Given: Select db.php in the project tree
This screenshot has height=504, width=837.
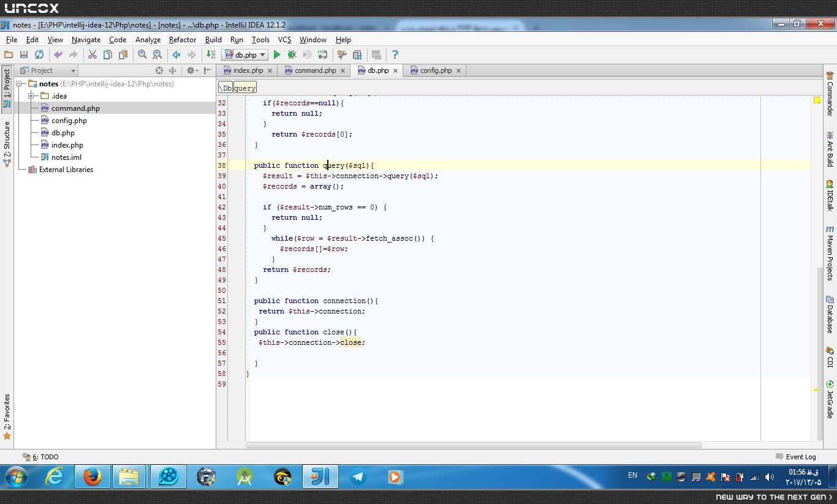Looking at the screenshot, I should [63, 133].
